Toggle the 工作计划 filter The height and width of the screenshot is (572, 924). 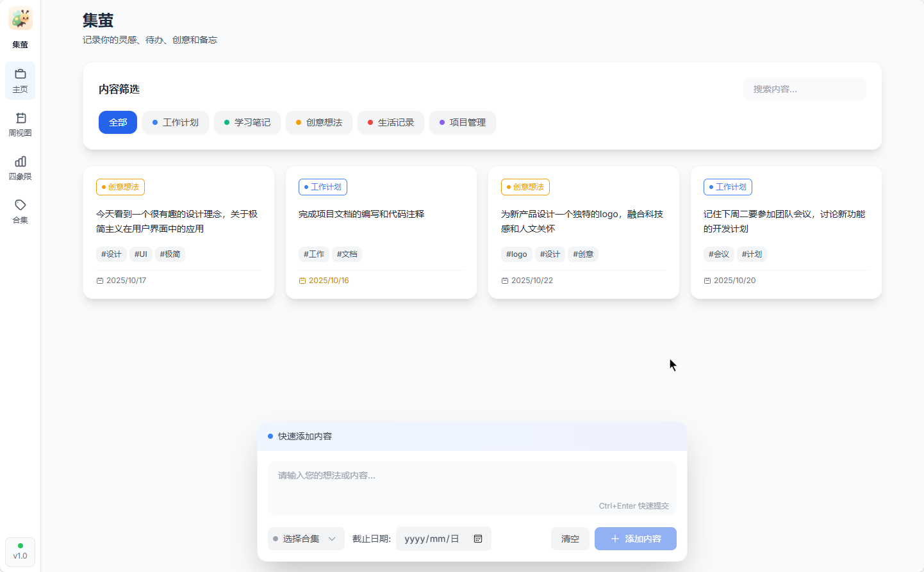(175, 122)
